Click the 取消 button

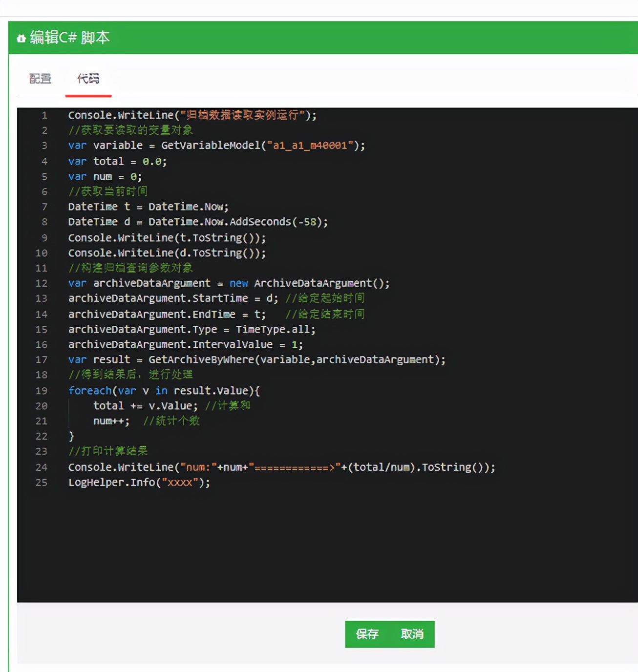click(x=412, y=634)
